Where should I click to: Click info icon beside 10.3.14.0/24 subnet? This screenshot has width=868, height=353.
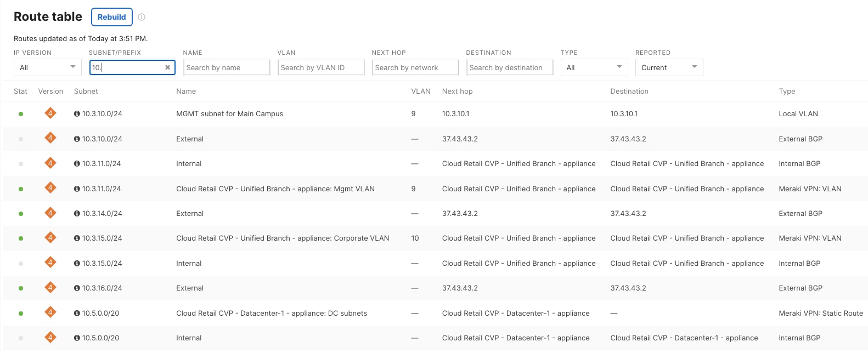(77, 214)
